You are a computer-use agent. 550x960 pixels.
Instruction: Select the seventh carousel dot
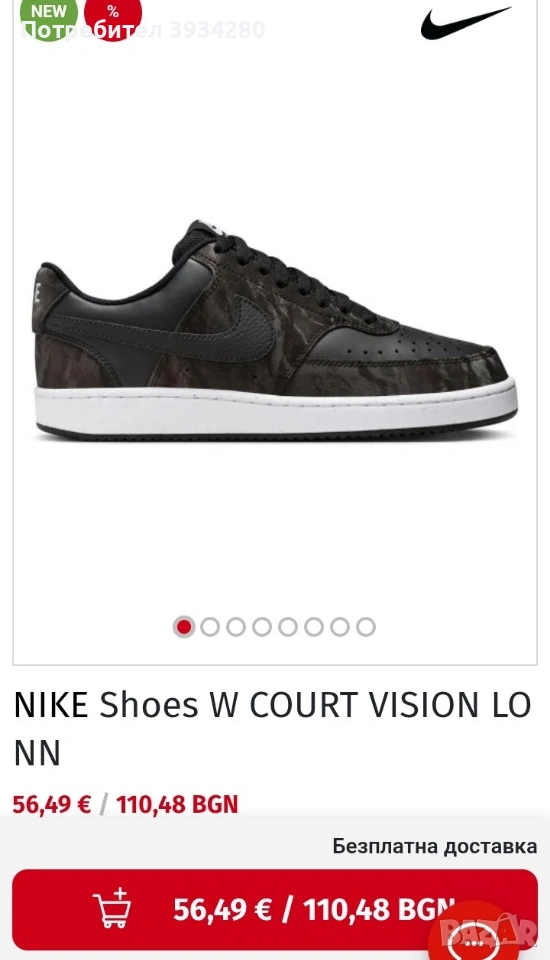[x=340, y=627]
